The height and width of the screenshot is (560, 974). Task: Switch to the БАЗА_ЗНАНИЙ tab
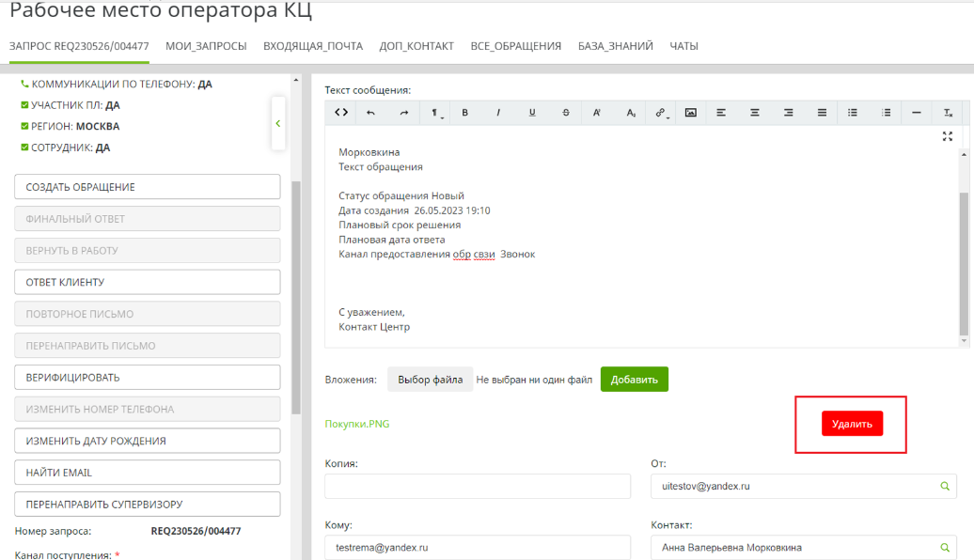(x=615, y=46)
